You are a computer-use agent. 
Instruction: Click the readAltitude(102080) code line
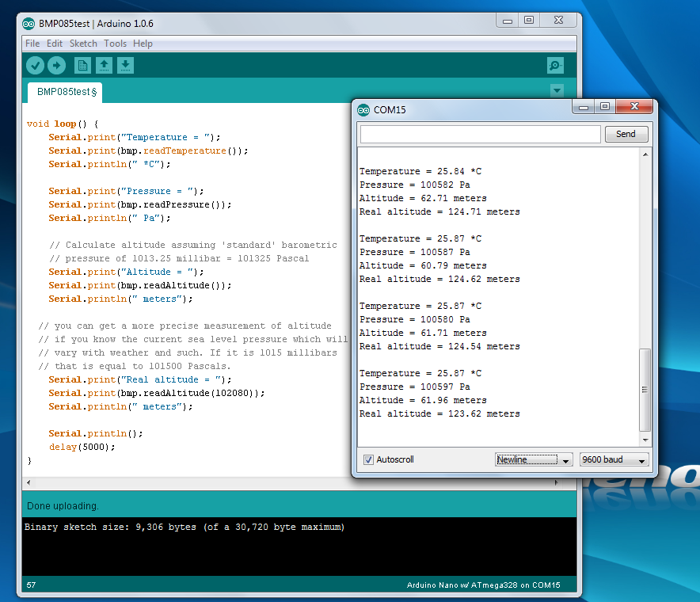click(157, 393)
